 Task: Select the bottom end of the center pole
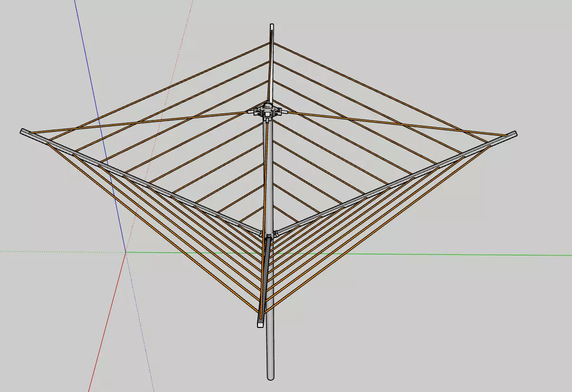[x=270, y=376]
